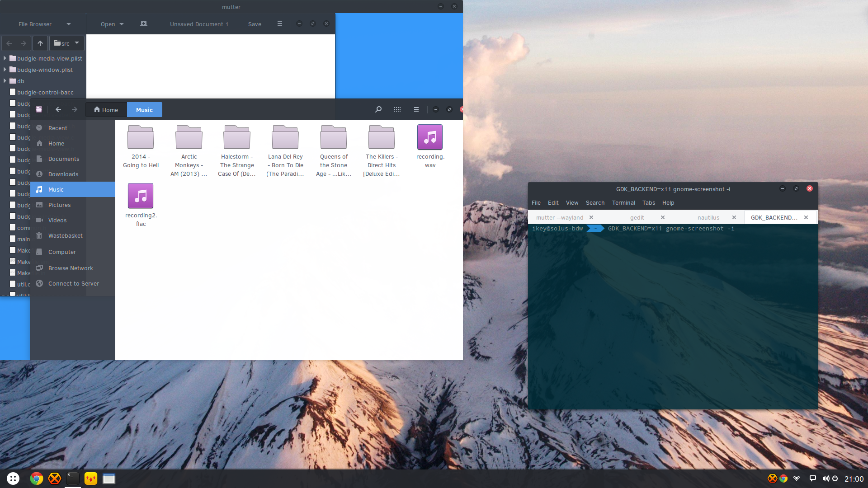The image size is (868, 488).
Task: Select Downloads in Files sidebar
Action: [x=73, y=174]
